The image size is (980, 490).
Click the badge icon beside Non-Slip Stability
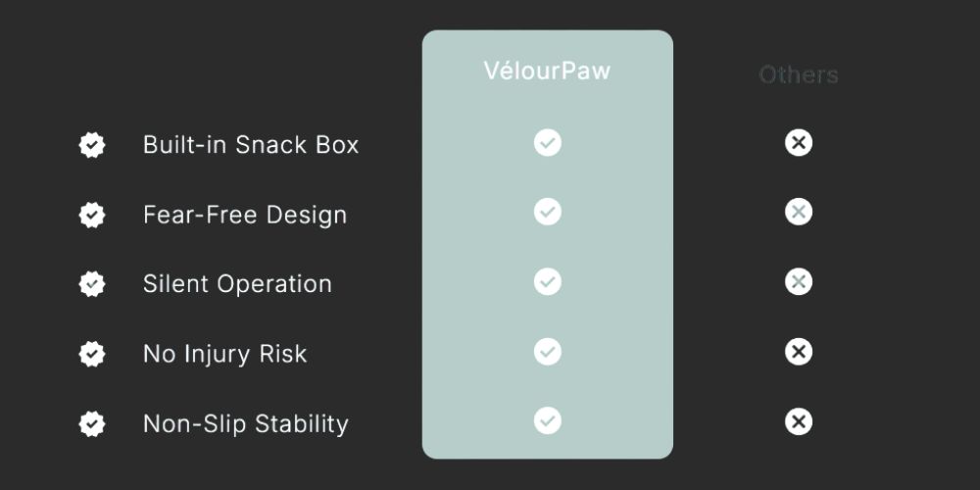[x=92, y=423]
